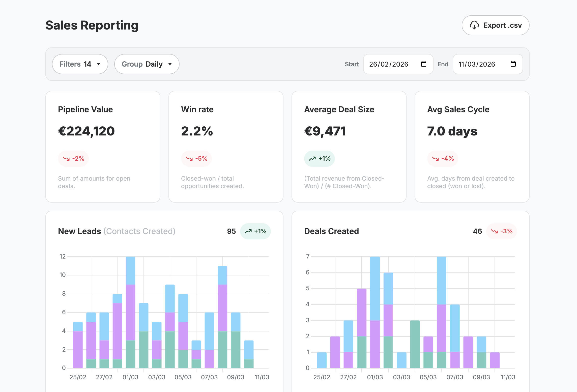577x392 pixels.
Task: Click inside the Start date field showing 26/02/2026
Action: [389, 64]
